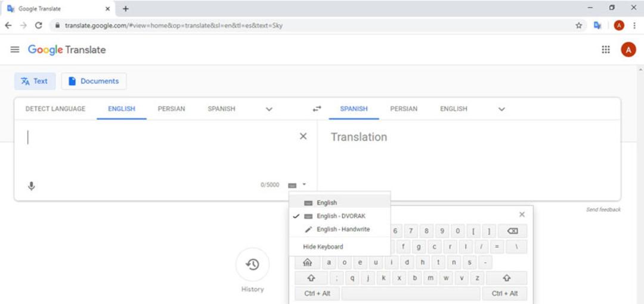Bookmark page with the star icon
Screen dimensions: 644x304
[x=578, y=26]
